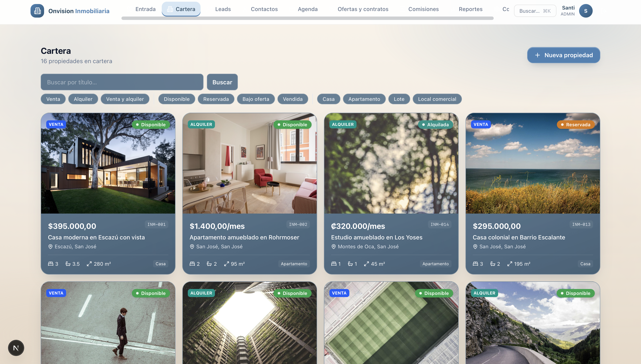This screenshot has height=364, width=641.
Task: Switch to the Leads tab
Action: pyautogui.click(x=223, y=9)
